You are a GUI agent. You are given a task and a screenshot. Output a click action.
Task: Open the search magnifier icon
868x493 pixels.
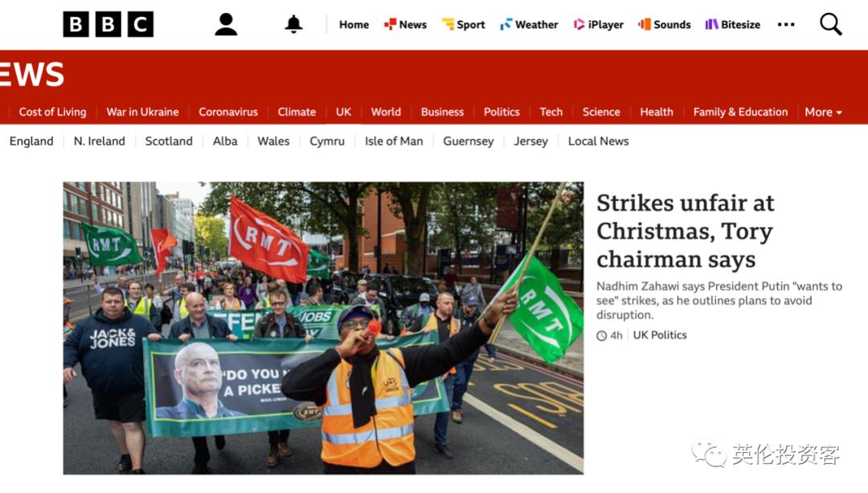[830, 24]
